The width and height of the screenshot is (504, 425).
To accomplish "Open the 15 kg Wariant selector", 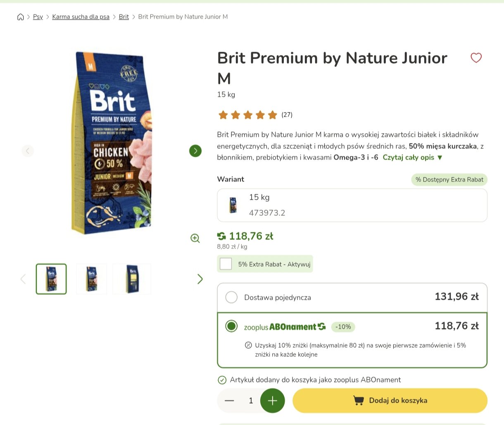I will click(352, 205).
